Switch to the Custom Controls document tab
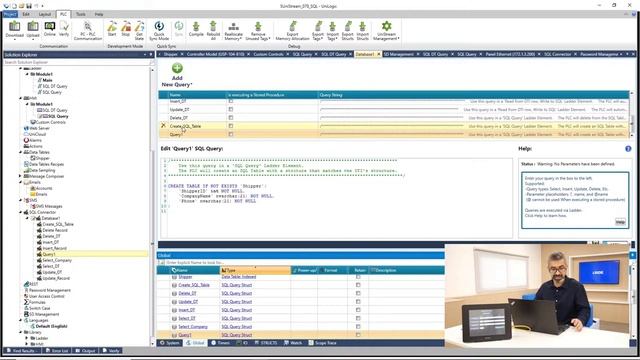Viewport: 640px width, 360px height. tap(268, 54)
